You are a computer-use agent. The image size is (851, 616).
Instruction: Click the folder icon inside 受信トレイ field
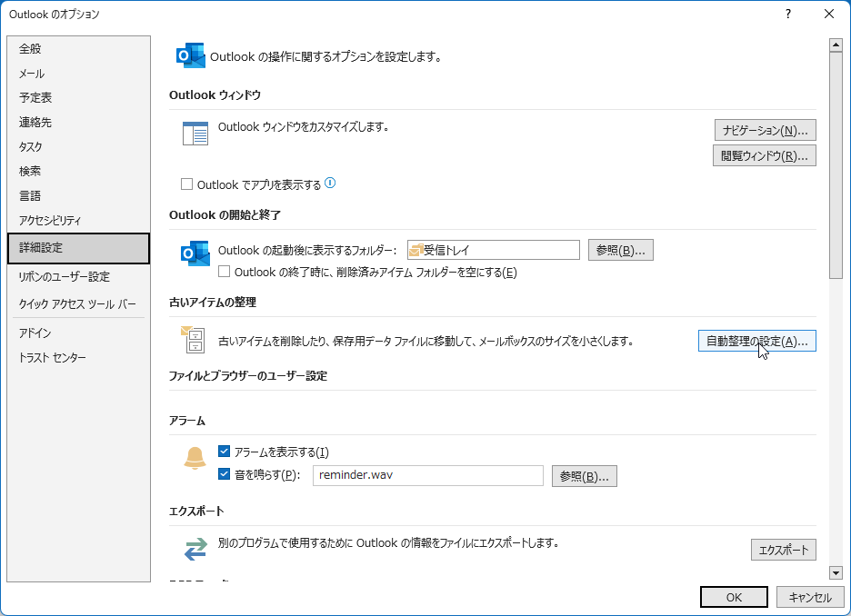(415, 249)
